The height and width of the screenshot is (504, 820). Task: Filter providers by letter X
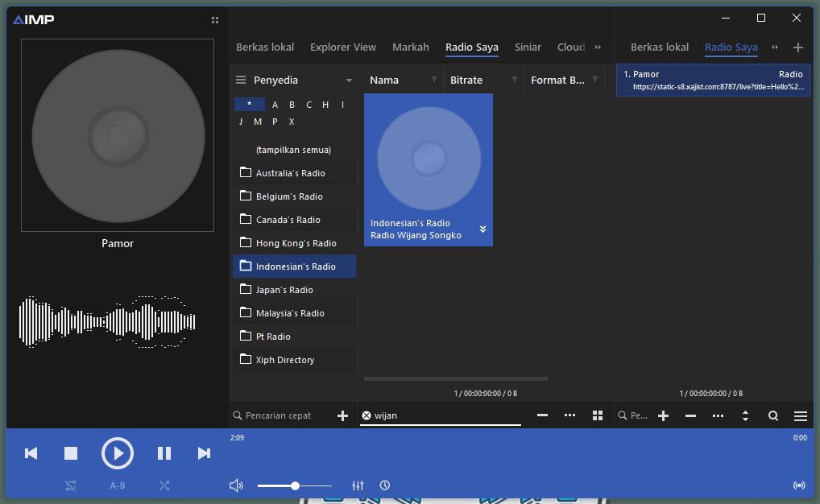[x=292, y=122]
